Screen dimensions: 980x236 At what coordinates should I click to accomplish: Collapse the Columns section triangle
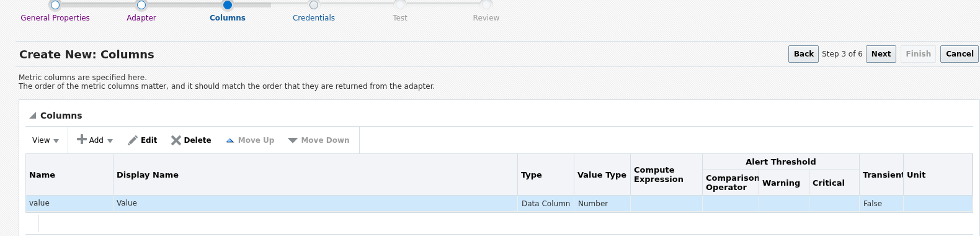(33, 116)
